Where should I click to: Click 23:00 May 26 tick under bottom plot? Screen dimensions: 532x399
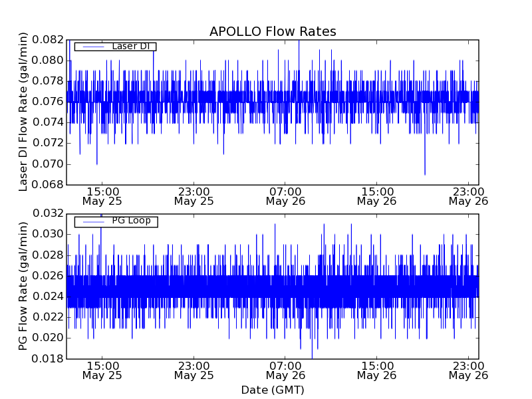468,370
